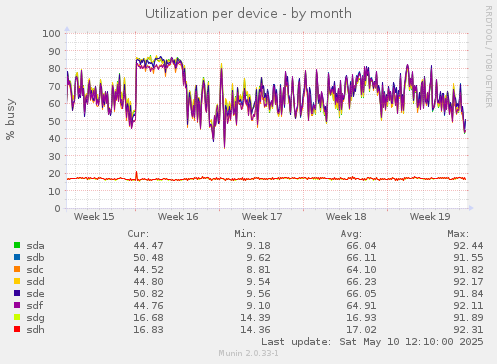Click sdc minimum value 8.81
The height and width of the screenshot is (364, 497).
pos(258,270)
